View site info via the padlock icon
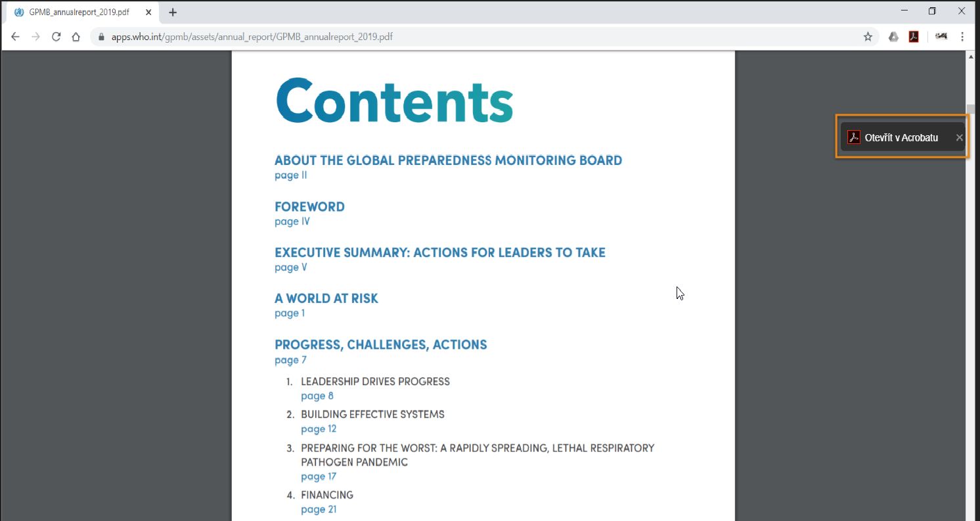Viewport: 980px width, 521px height. tap(100, 37)
